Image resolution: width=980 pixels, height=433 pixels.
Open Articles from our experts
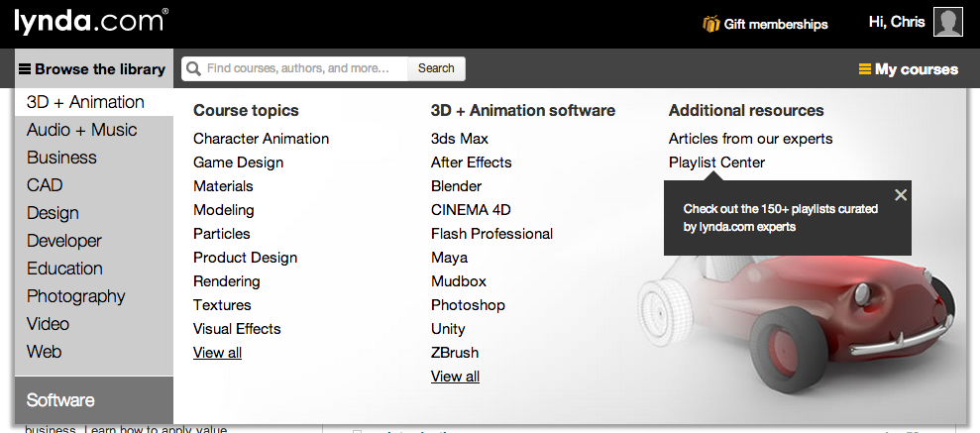point(751,139)
